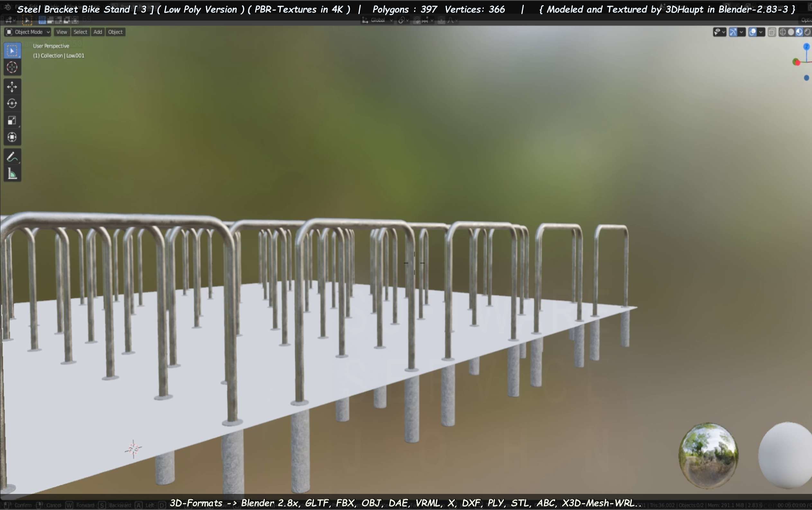Screen dimensions: 812x510
Task: Open the gizmo settings dropdown
Action: click(x=741, y=32)
